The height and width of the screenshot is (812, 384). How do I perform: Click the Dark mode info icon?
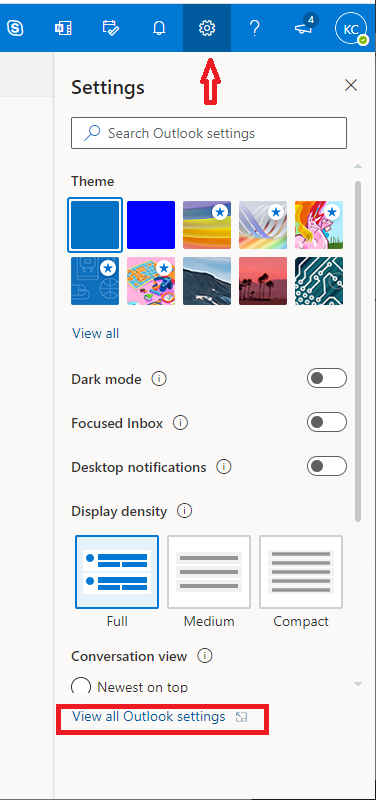159,379
